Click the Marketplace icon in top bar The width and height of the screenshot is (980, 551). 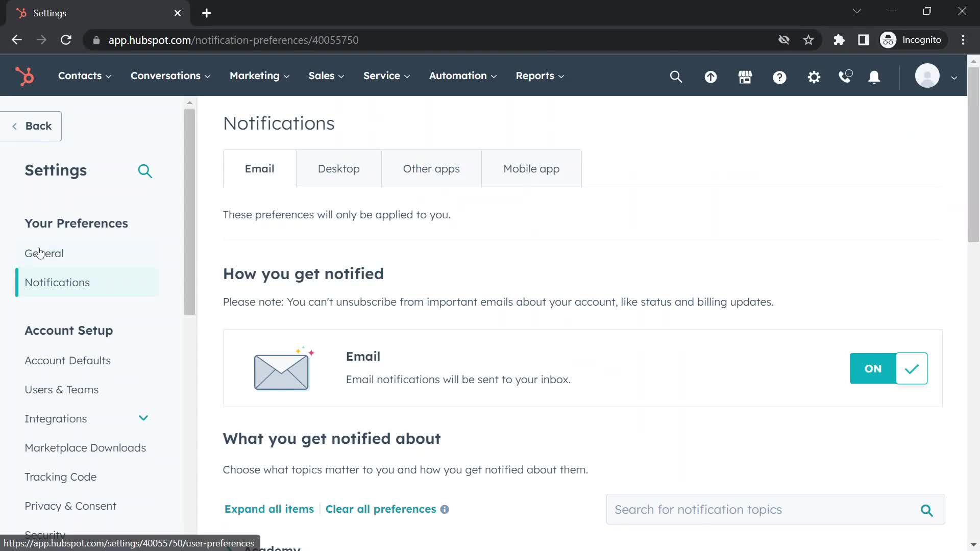point(745,76)
